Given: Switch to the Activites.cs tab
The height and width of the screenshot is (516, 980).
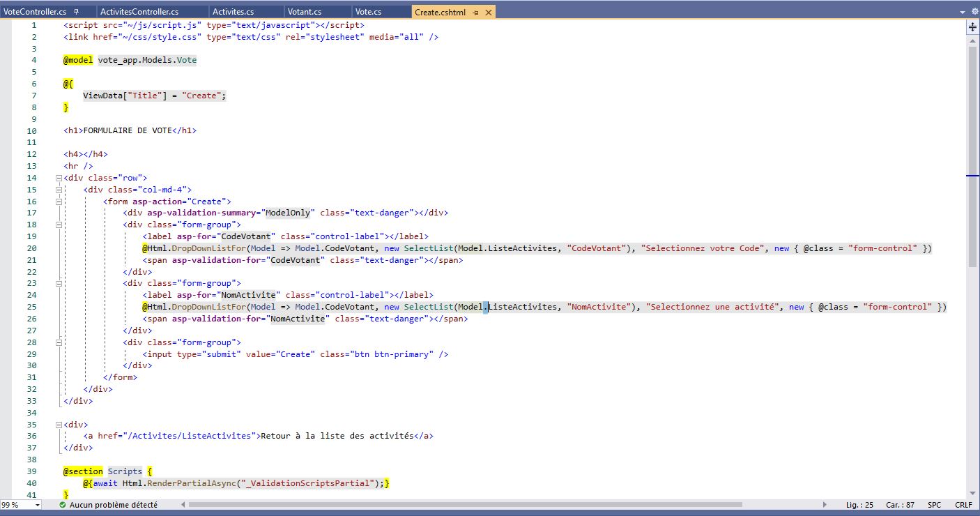Looking at the screenshot, I should point(233,12).
